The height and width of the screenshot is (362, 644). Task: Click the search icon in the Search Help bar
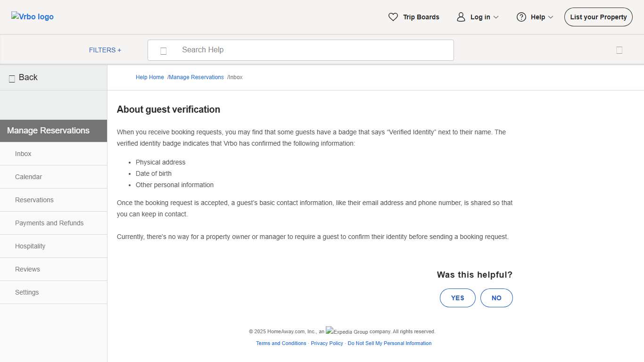(x=164, y=50)
